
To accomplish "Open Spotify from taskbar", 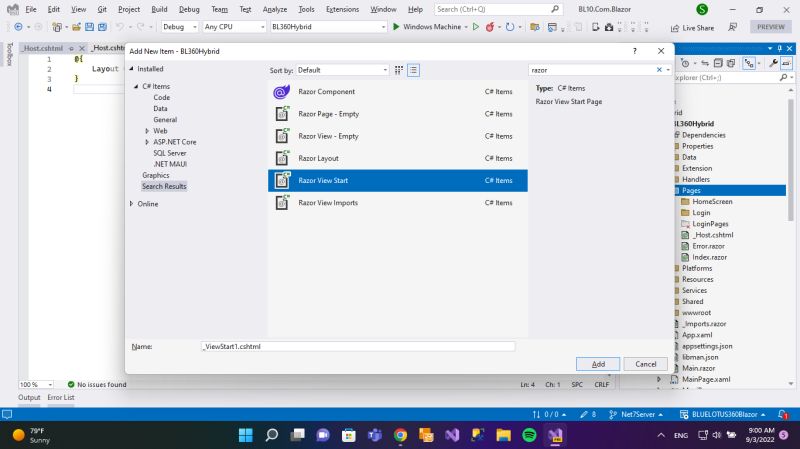I will click(x=529, y=435).
